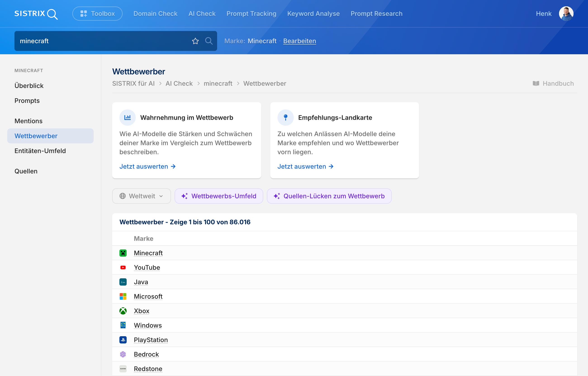Open the Windows brand link
Screen dimensions: 588x376
(148, 325)
